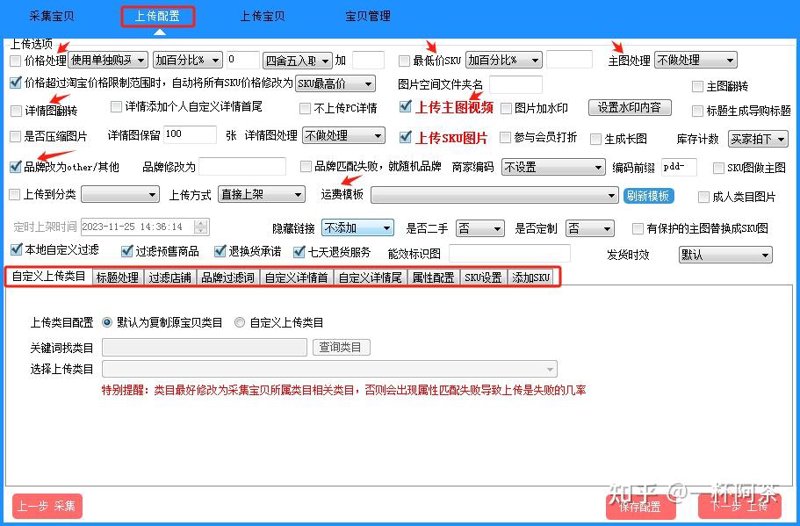The image size is (800, 526).
Task: Click the price value field showing 0
Action: point(243,60)
